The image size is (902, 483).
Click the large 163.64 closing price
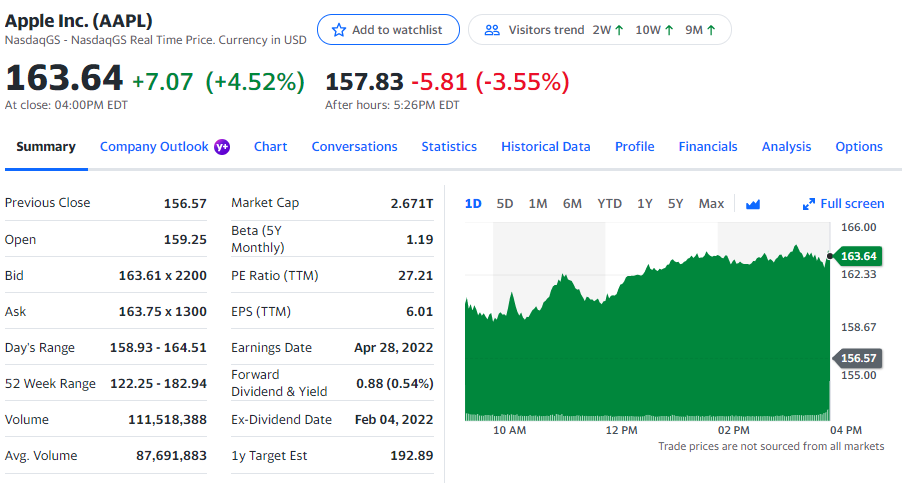pyautogui.click(x=64, y=78)
